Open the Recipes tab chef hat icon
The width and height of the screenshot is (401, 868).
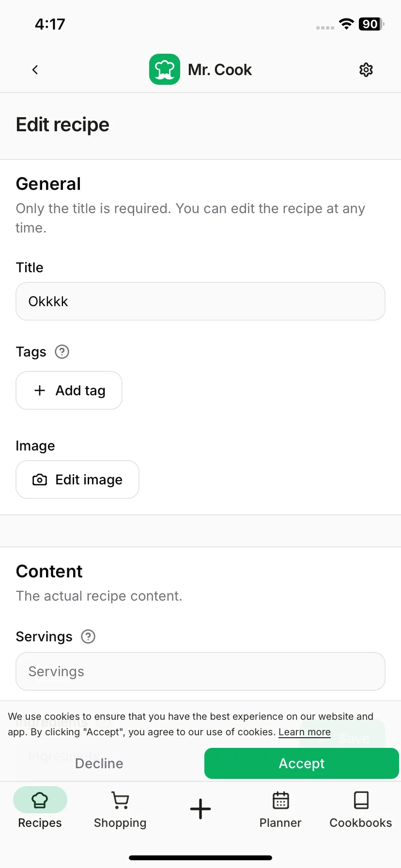(x=40, y=800)
